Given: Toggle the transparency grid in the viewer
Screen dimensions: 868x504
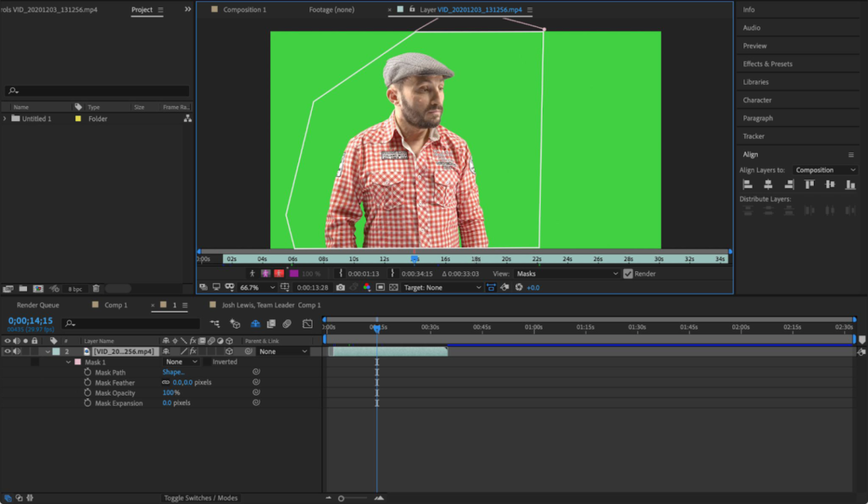Looking at the screenshot, I should click(392, 287).
